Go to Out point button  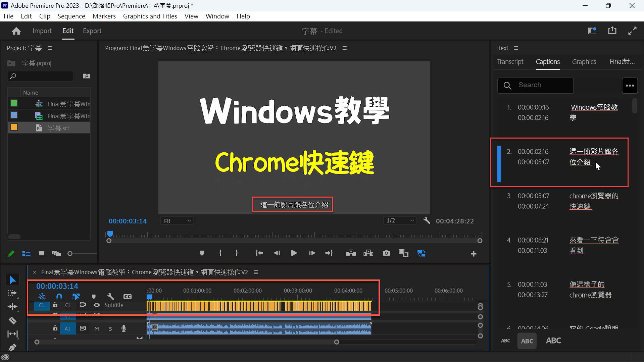tap(329, 253)
